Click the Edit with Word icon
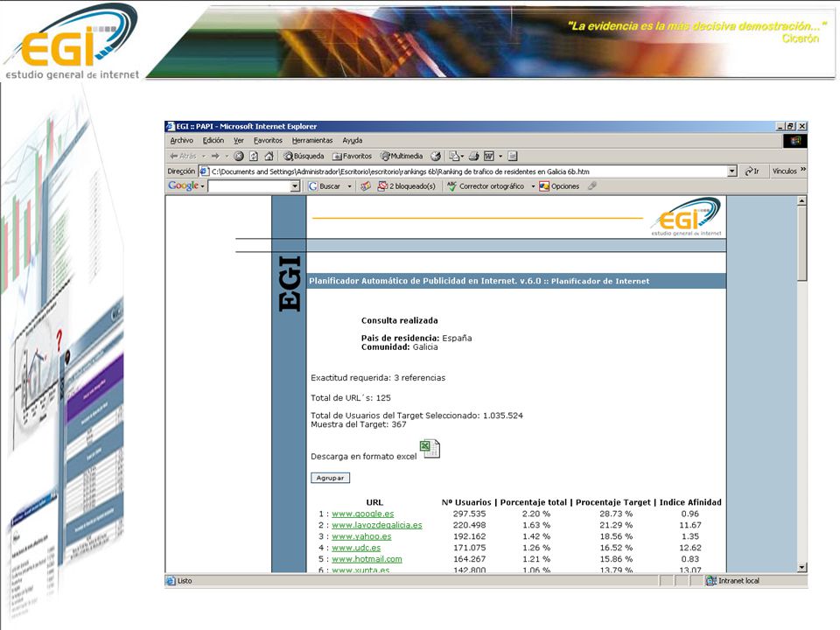The image size is (840, 630). pos(488,156)
